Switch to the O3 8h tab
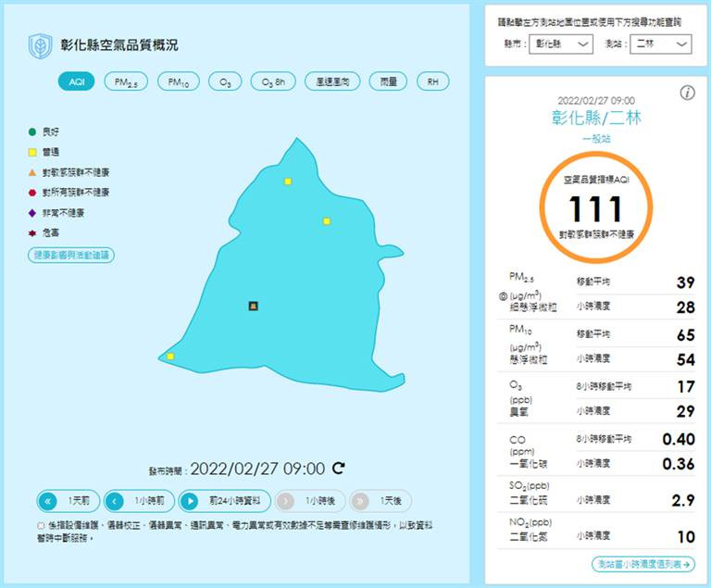 tap(273, 81)
